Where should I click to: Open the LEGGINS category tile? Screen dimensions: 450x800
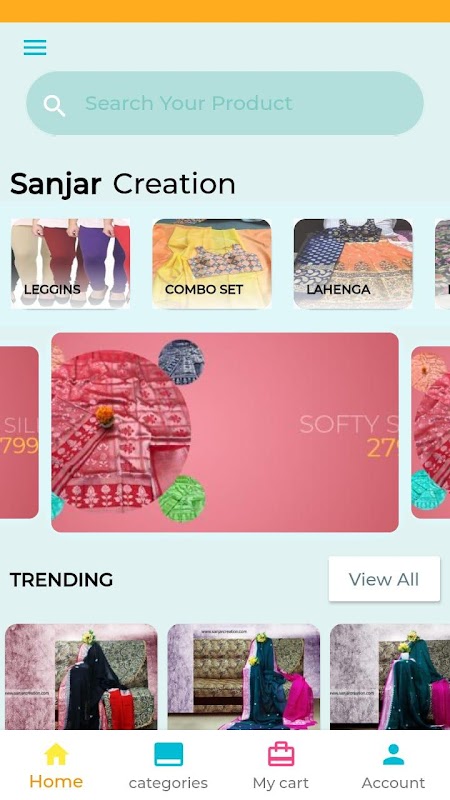coord(70,264)
